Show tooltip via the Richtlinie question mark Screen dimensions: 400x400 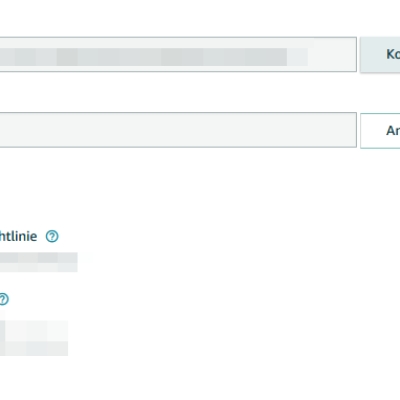(52, 236)
